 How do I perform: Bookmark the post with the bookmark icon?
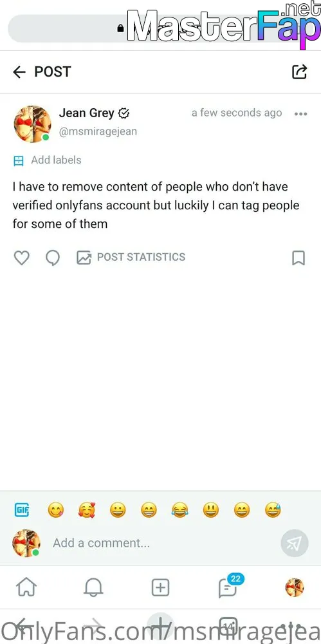(298, 258)
